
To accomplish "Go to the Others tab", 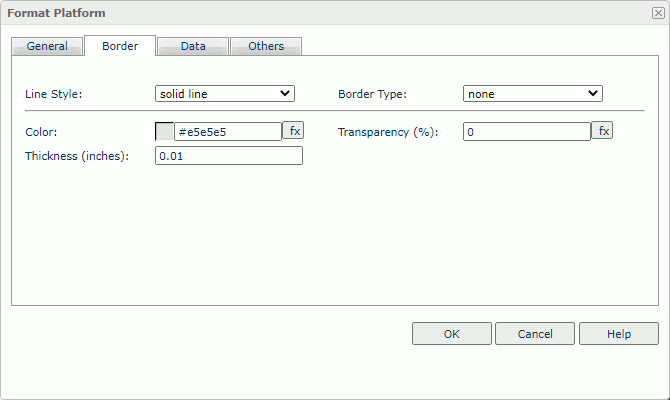I will pos(266,46).
